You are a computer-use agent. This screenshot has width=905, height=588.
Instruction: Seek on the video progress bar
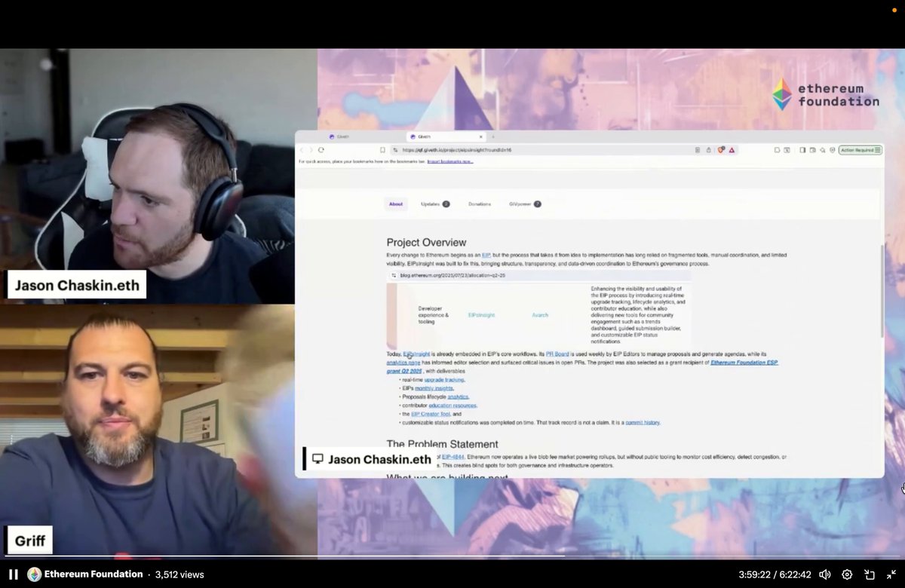pos(452,556)
